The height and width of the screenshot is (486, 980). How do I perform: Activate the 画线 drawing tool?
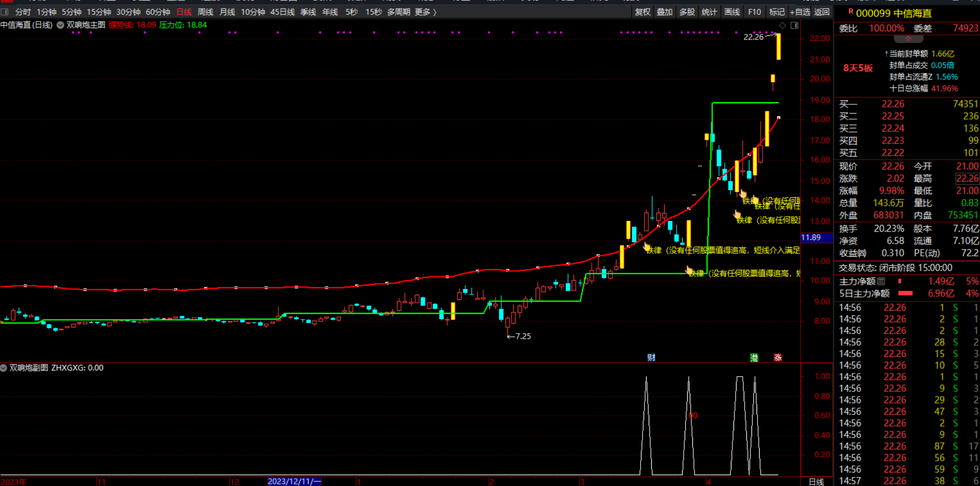(732, 12)
